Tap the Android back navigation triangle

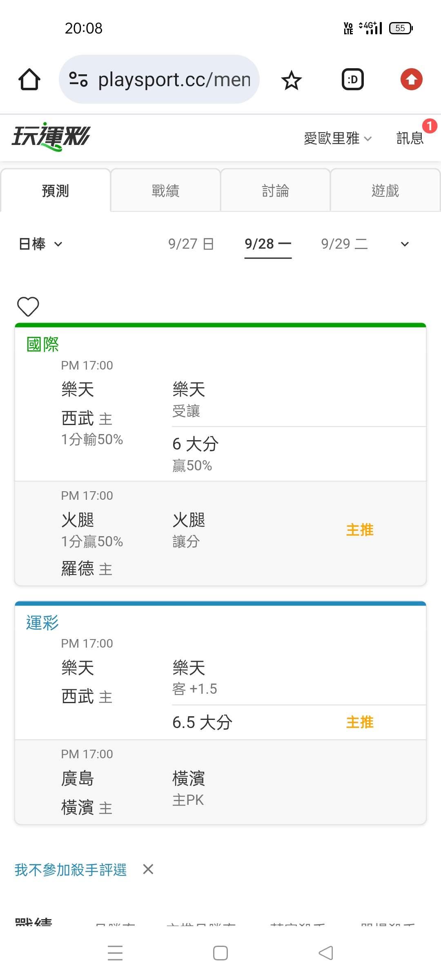(326, 953)
